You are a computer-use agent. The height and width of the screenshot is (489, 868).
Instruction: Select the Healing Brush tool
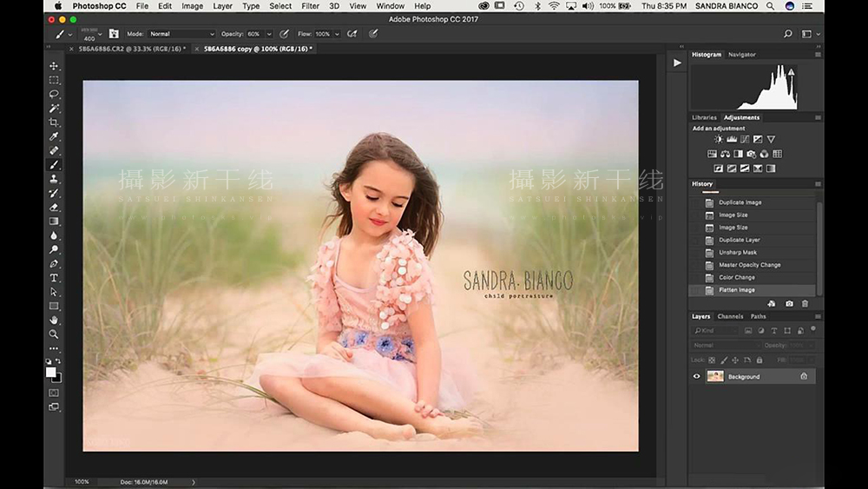click(x=54, y=150)
